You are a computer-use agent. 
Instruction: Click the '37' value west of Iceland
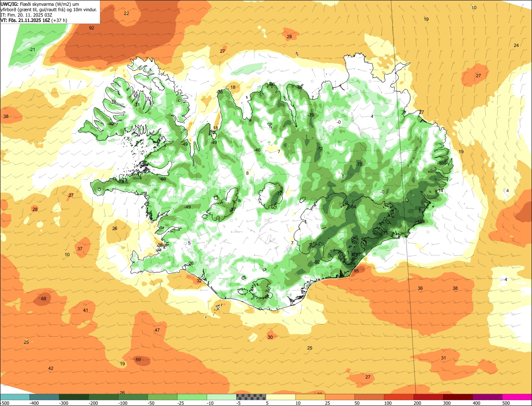80,249
